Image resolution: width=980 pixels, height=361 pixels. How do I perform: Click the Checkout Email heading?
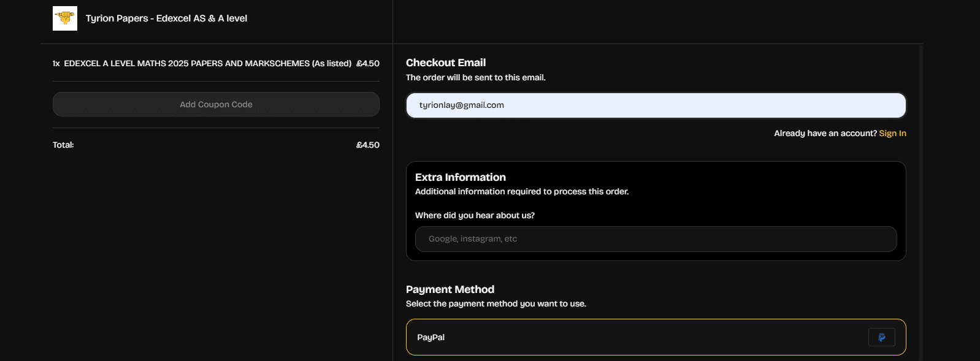tap(445, 63)
